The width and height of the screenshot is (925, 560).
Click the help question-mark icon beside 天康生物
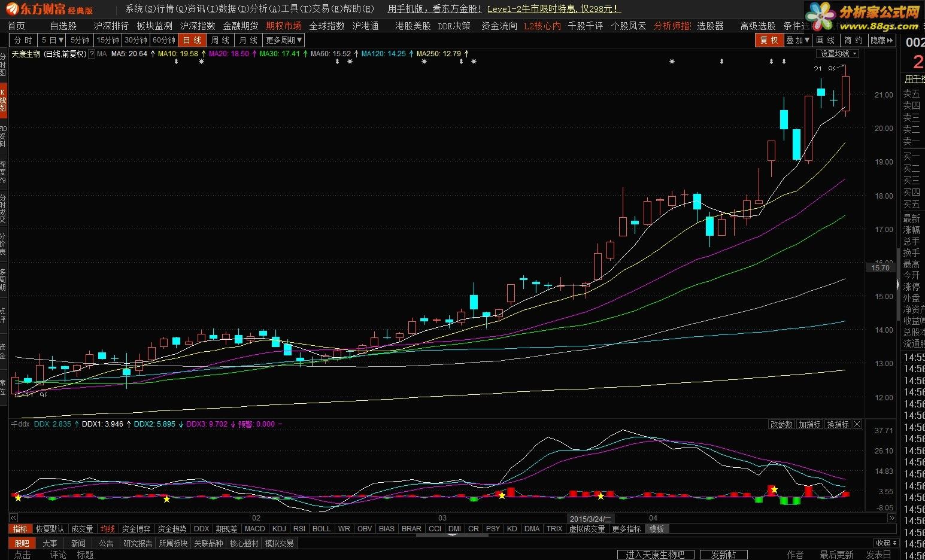point(92,54)
